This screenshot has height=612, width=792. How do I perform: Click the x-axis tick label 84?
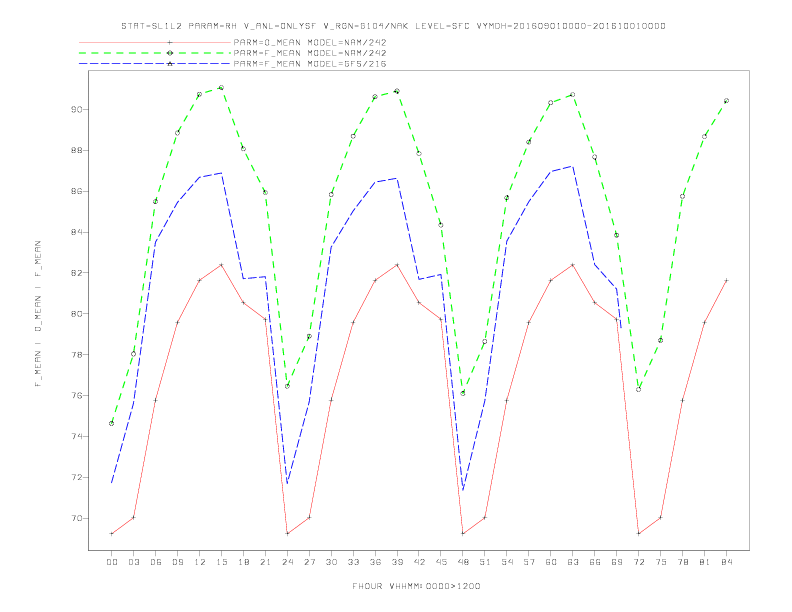click(727, 562)
